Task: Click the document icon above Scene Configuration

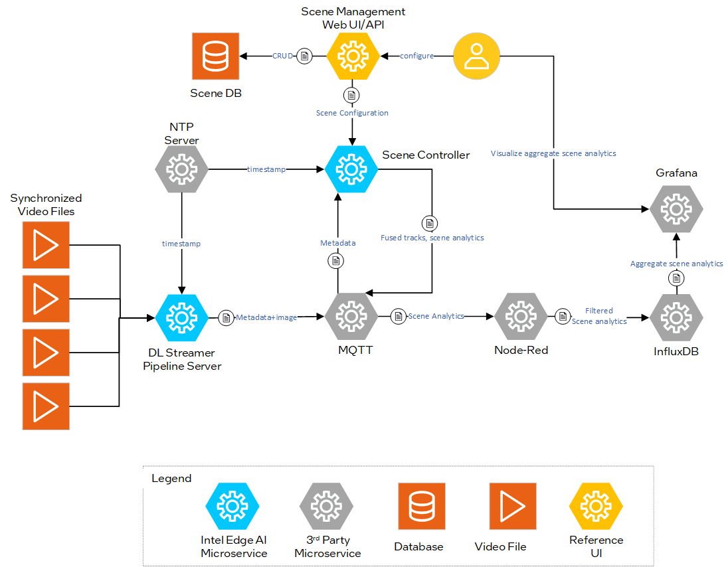Action: point(351,95)
